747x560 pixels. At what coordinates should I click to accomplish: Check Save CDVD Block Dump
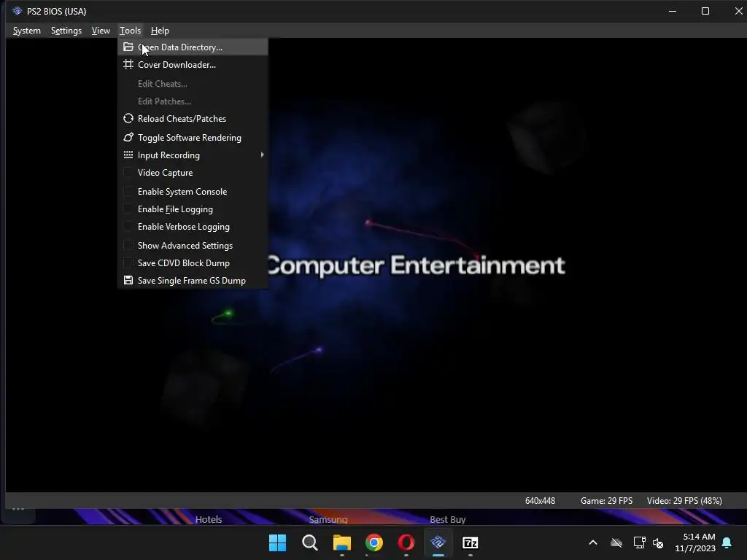pyautogui.click(x=128, y=262)
